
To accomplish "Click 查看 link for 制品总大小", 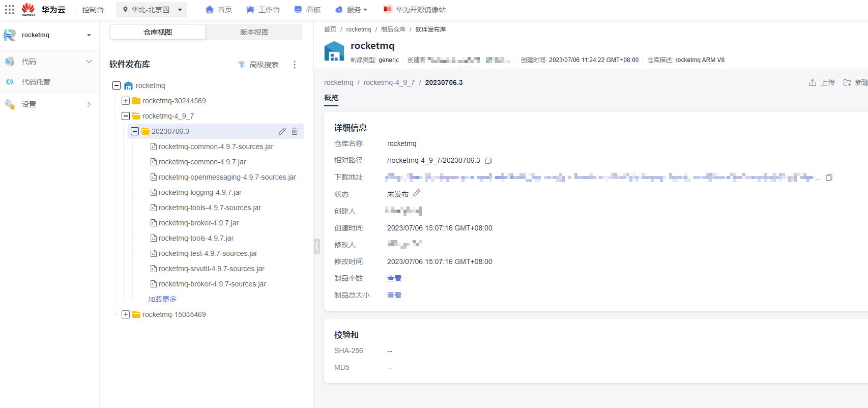I will point(394,295).
